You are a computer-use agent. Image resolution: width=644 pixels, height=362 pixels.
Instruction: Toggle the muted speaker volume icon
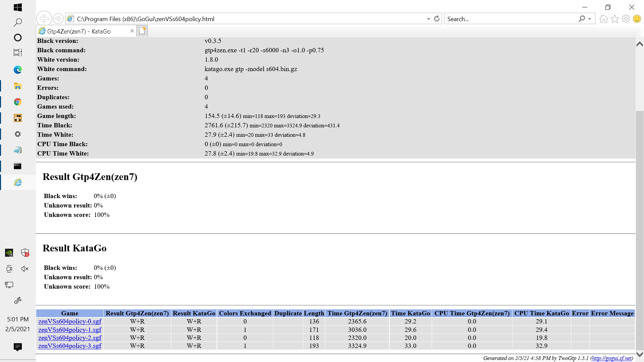[25, 269]
